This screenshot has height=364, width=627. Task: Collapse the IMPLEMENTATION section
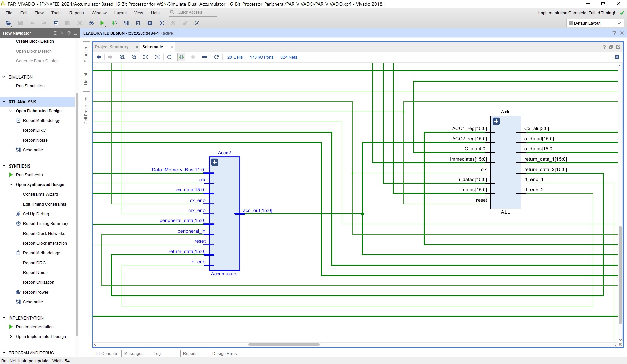pos(4,318)
